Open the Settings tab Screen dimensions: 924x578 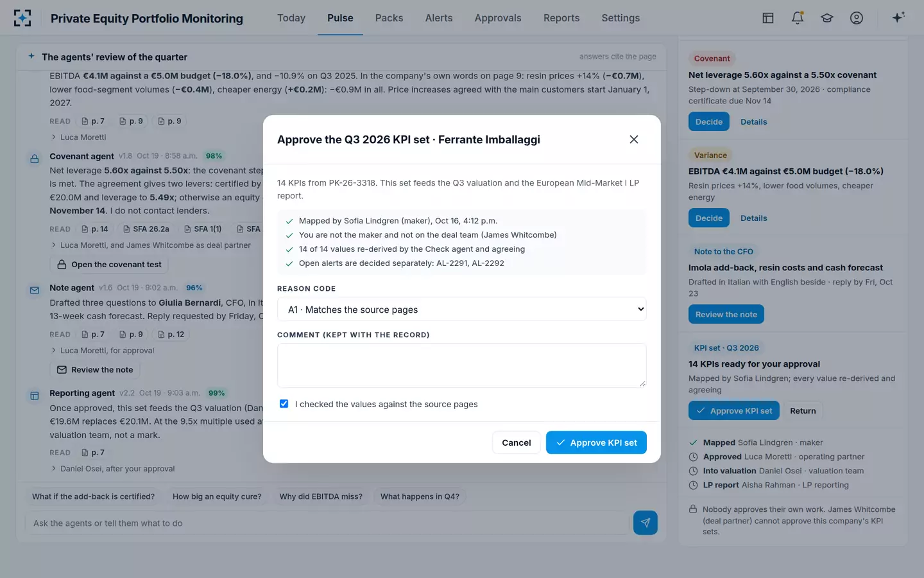coord(620,18)
